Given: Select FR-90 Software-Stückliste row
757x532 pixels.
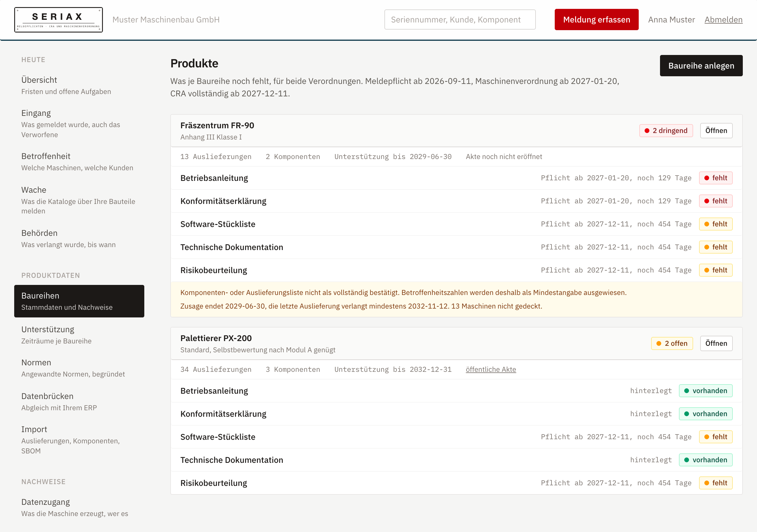Looking at the screenshot, I should coord(456,224).
